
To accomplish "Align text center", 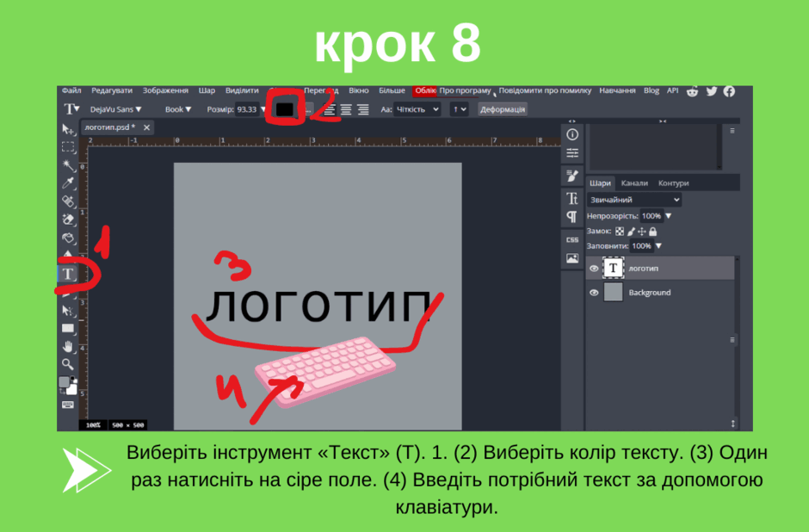I will click(x=346, y=109).
